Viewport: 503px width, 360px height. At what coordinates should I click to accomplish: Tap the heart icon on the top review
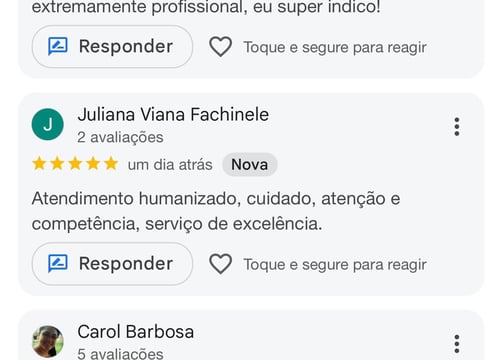coord(220,47)
